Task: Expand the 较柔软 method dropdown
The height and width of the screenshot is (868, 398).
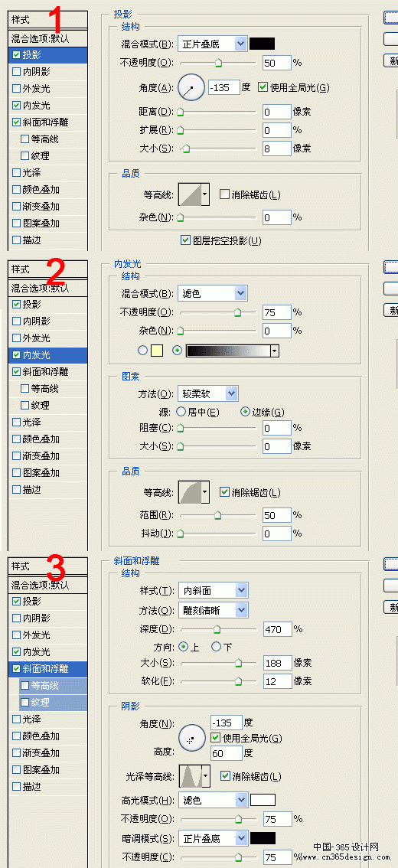Action: pyautogui.click(x=208, y=393)
